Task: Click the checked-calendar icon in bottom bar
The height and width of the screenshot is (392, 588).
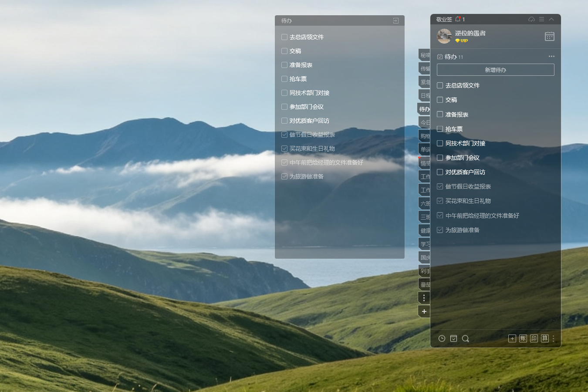Action: [453, 338]
